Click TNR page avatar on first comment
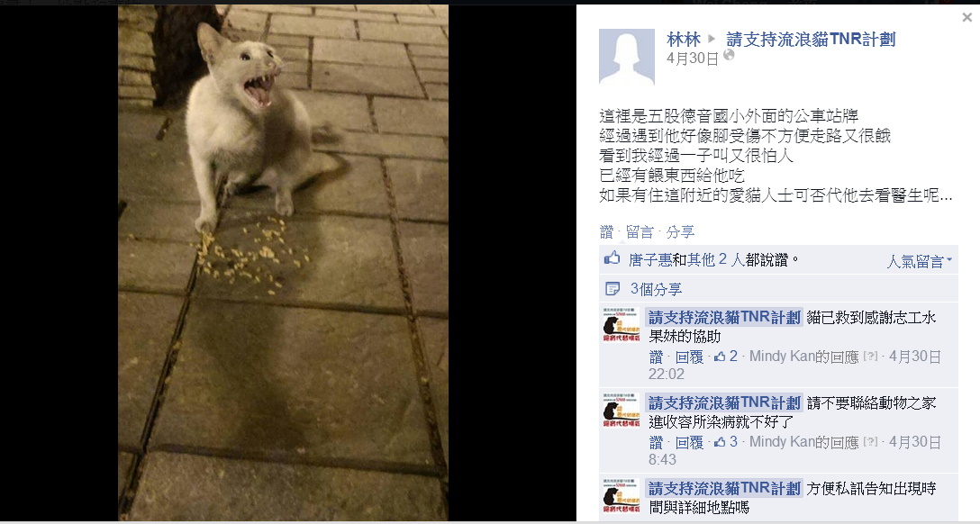Image resolution: width=980 pixels, height=524 pixels. click(622, 325)
